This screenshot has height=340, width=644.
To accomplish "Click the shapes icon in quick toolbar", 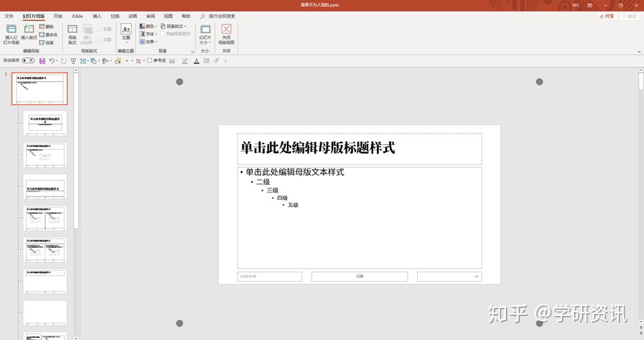I will [x=93, y=61].
